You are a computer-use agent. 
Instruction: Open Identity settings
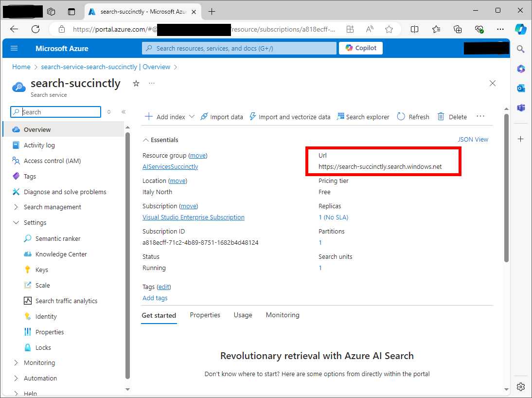46,316
